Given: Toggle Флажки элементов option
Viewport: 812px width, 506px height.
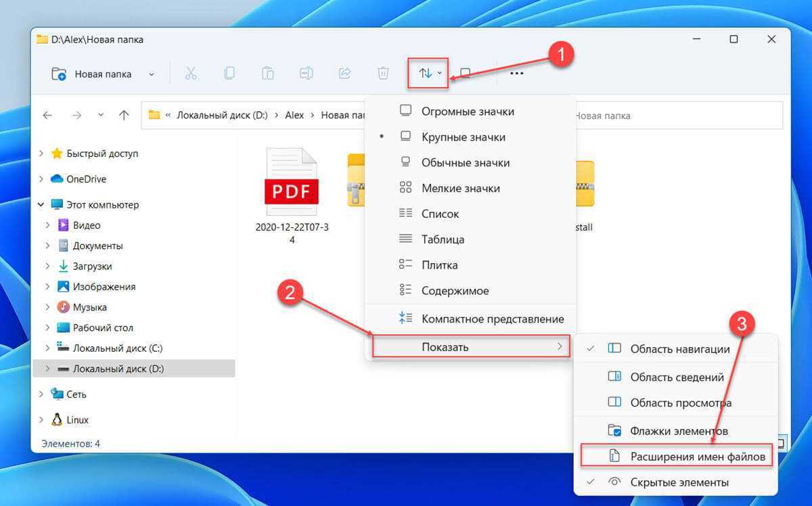Looking at the screenshot, I should [676, 430].
